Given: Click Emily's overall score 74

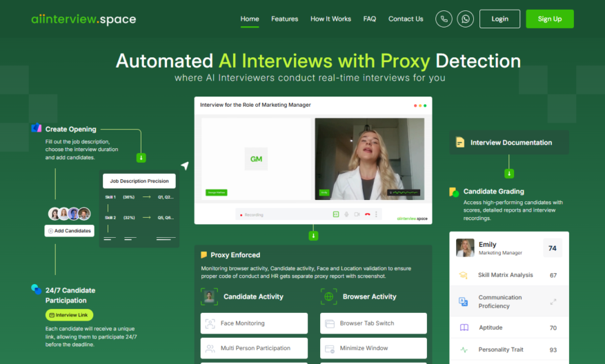Looking at the screenshot, I should click(x=553, y=248).
